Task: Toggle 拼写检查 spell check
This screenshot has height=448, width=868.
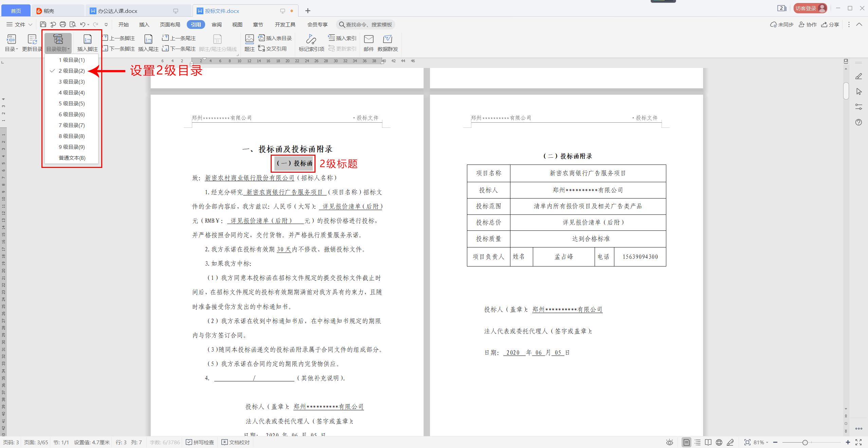Action: [200, 442]
